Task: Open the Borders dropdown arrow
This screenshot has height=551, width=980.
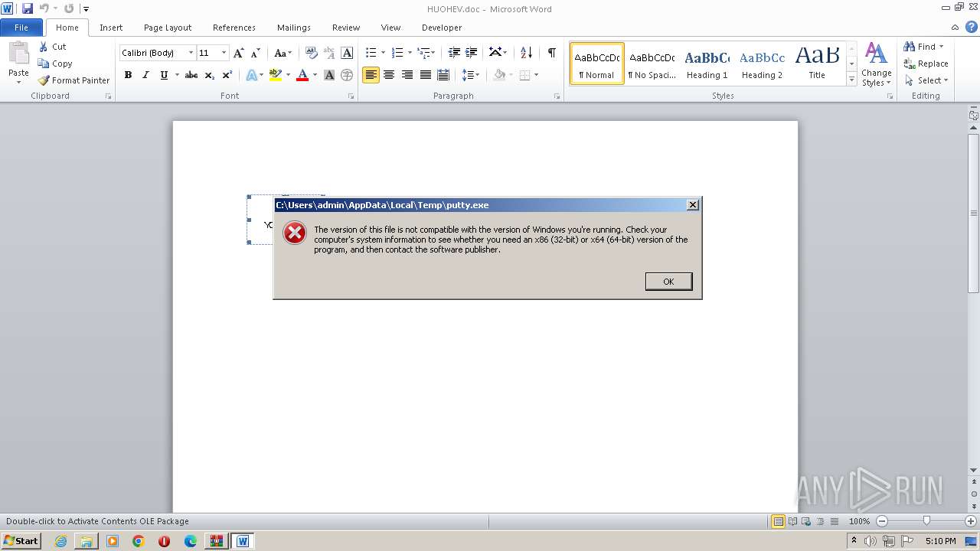Action: click(536, 75)
